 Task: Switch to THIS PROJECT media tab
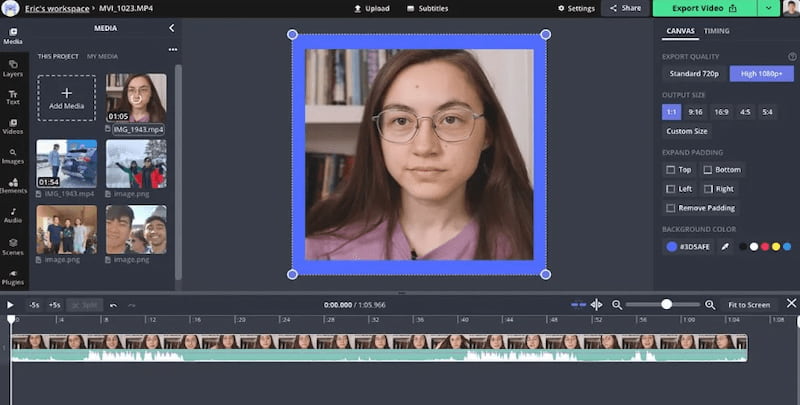58,57
